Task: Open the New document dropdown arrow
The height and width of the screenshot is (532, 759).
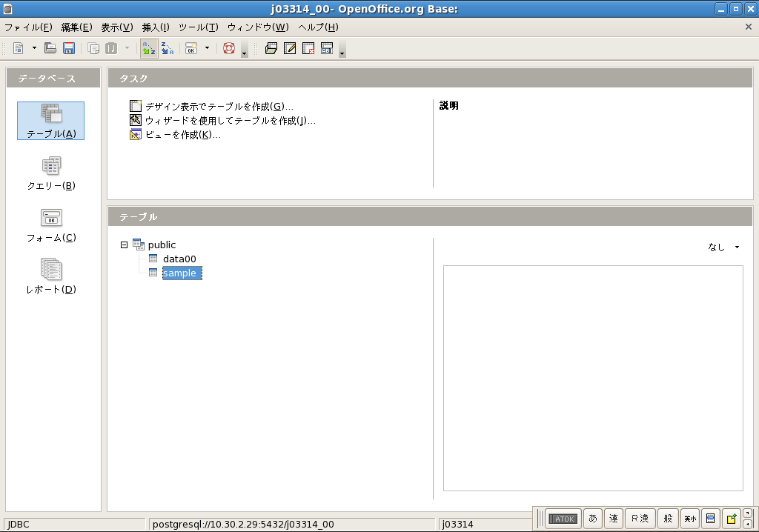Action: point(34,48)
